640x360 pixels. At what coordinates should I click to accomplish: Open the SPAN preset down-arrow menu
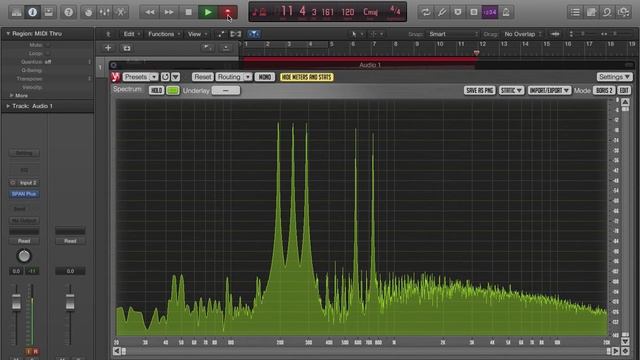(176, 77)
